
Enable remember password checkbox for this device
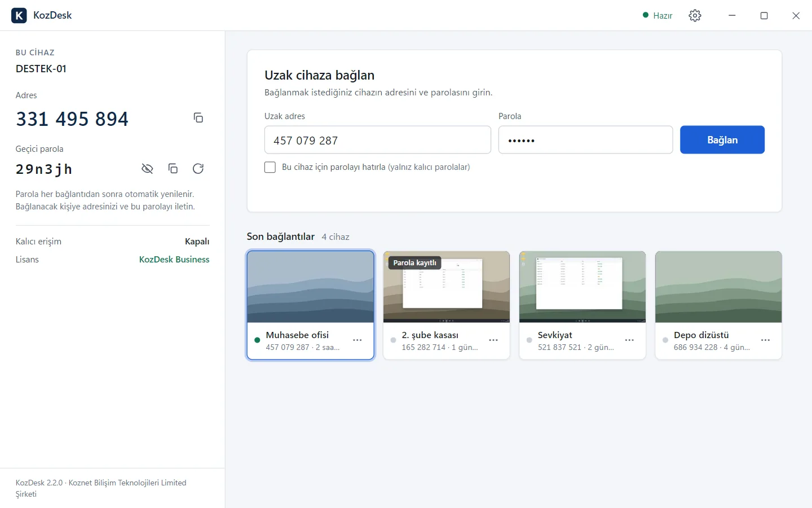(x=270, y=167)
